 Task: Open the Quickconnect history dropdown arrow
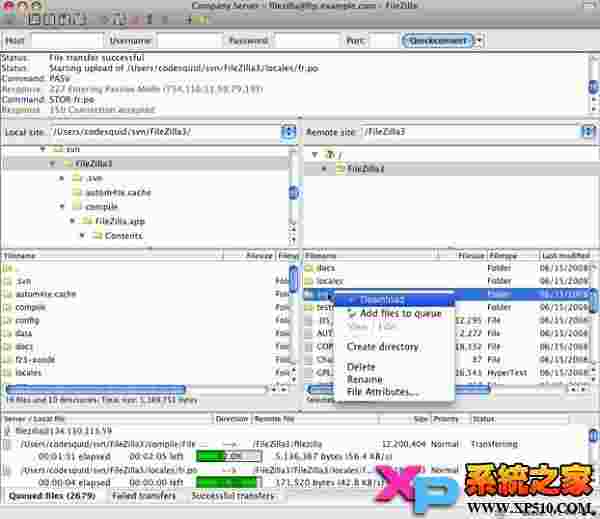479,41
